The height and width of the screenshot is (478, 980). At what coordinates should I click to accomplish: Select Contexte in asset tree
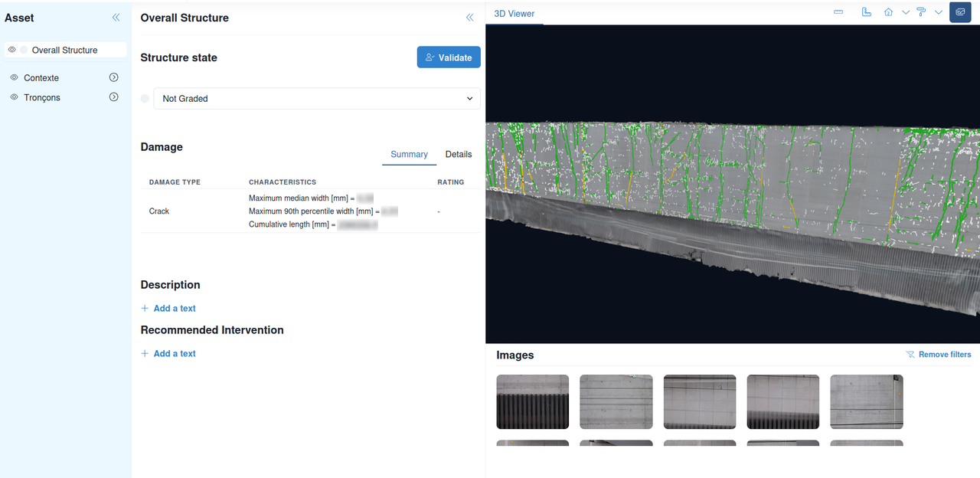tap(41, 78)
